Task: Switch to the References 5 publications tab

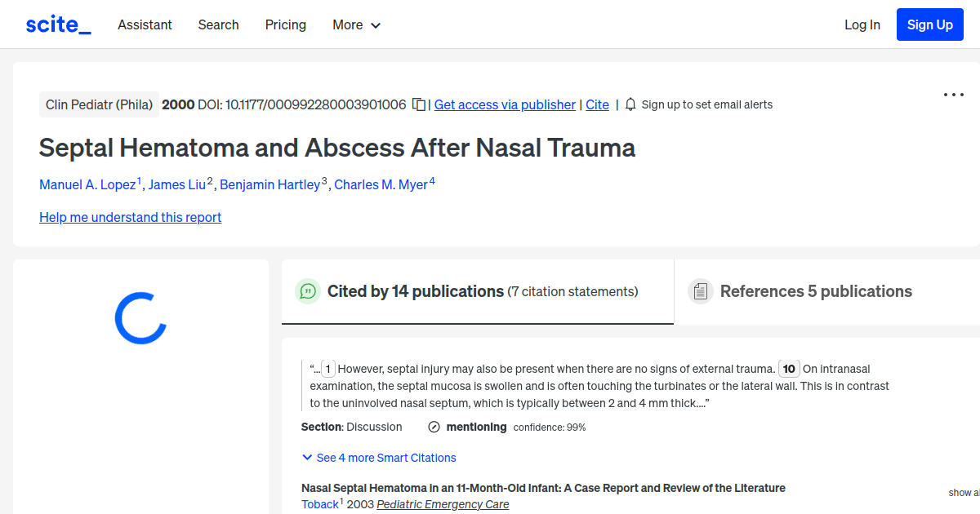Action: pos(816,291)
